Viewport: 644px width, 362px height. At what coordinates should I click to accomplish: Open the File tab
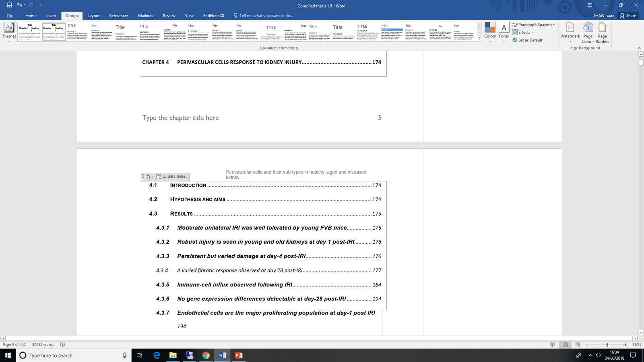10,16
